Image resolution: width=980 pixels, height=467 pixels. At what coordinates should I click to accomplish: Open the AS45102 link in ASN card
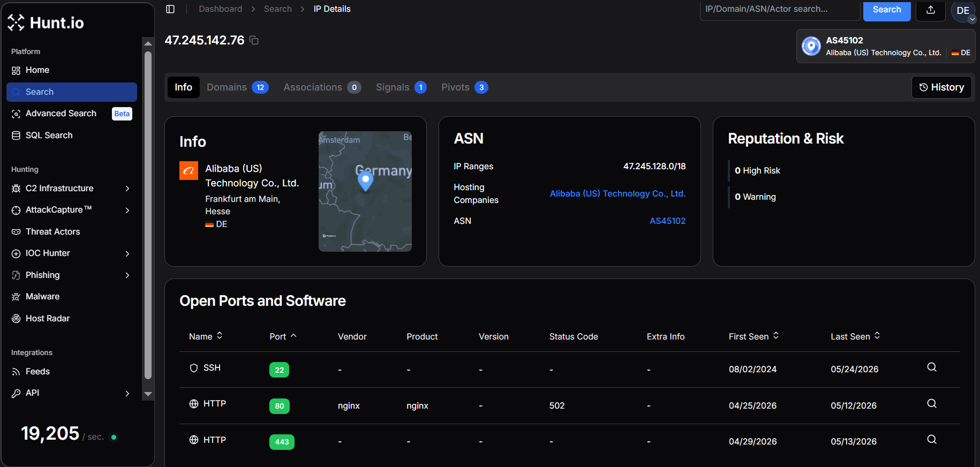click(x=667, y=221)
